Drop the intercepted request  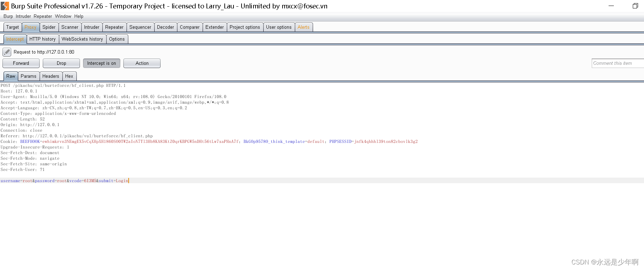(x=61, y=63)
